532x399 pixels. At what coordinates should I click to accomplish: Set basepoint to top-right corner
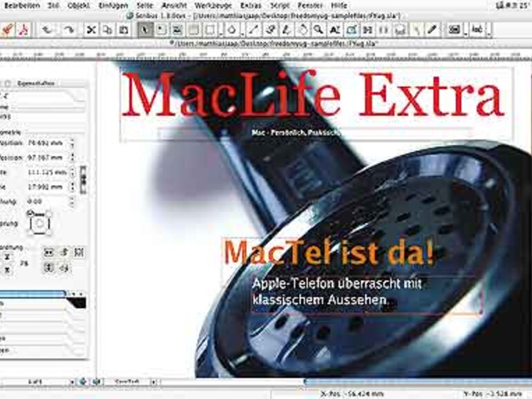(48, 214)
